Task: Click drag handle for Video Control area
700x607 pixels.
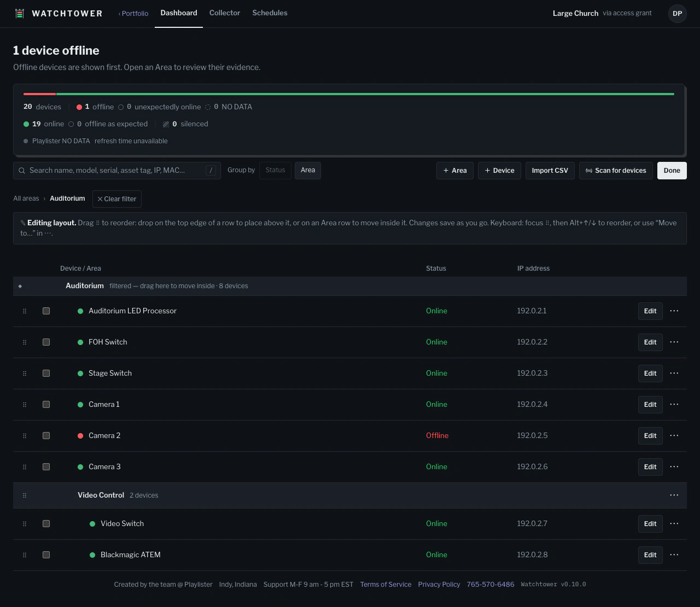Action: coord(25,495)
